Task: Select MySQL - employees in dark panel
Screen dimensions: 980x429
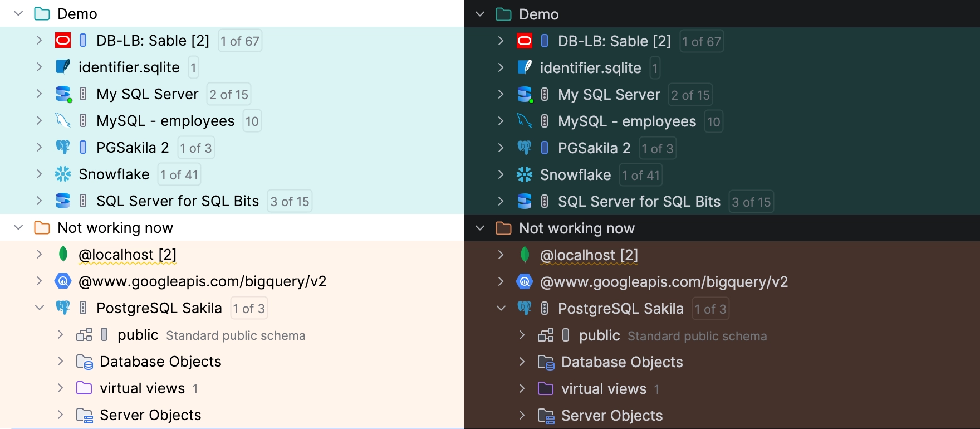Action: (627, 121)
